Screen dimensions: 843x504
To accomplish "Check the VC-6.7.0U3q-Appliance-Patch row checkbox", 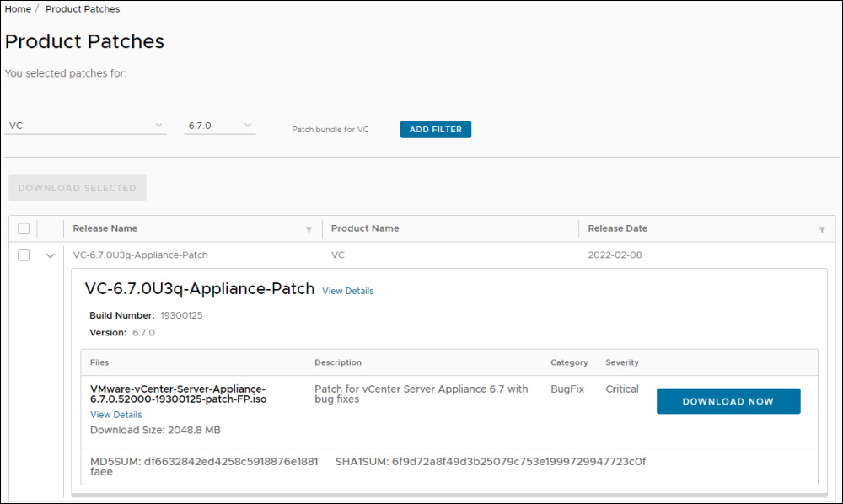I will [24, 255].
